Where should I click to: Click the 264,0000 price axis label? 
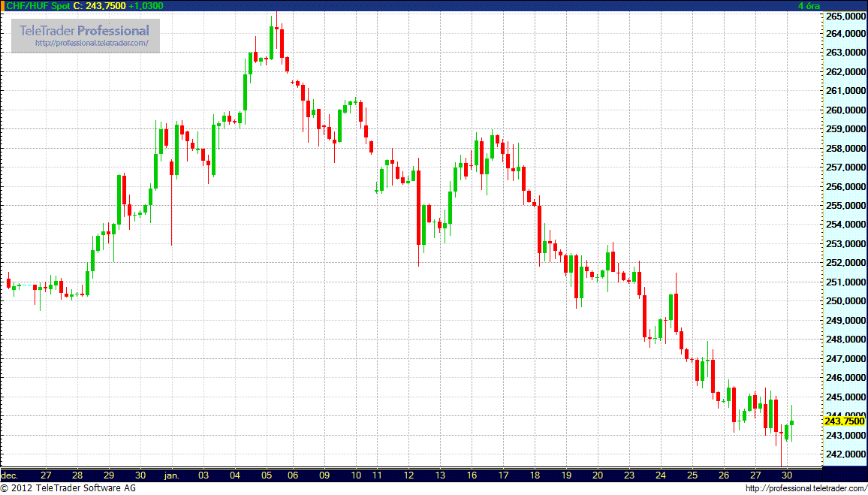(846, 34)
